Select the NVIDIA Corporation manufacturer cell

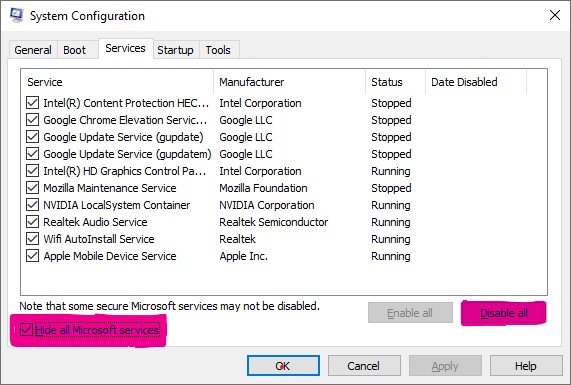tap(267, 205)
